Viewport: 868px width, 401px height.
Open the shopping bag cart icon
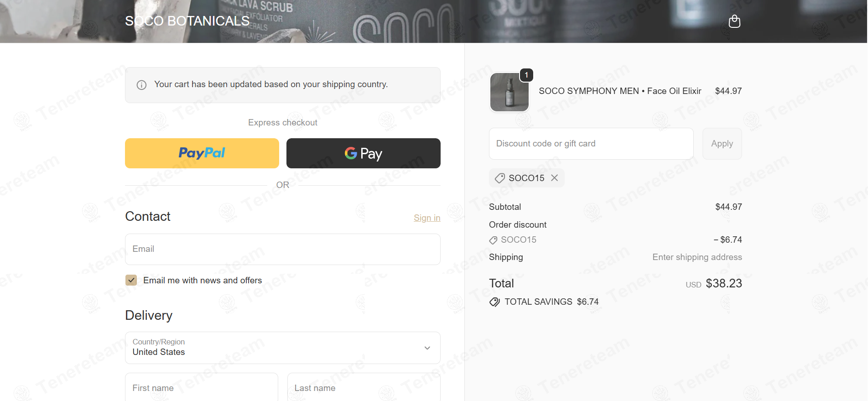click(734, 21)
